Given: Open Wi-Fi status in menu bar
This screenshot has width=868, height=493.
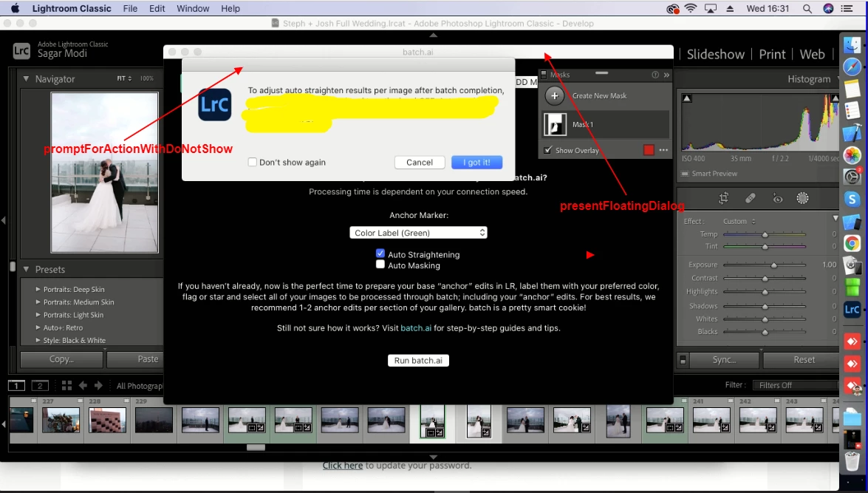Looking at the screenshot, I should coord(690,8).
